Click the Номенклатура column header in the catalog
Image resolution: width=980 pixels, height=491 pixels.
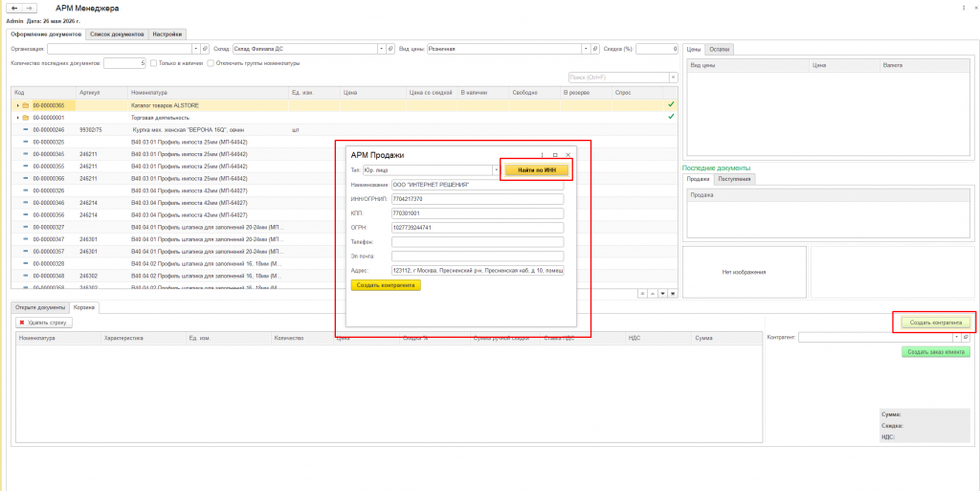(208, 93)
